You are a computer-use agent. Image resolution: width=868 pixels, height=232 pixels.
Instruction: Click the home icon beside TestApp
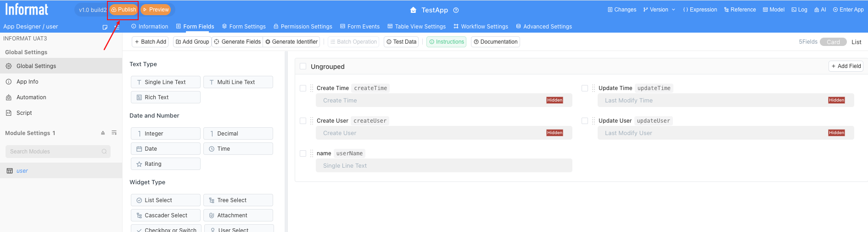(413, 10)
